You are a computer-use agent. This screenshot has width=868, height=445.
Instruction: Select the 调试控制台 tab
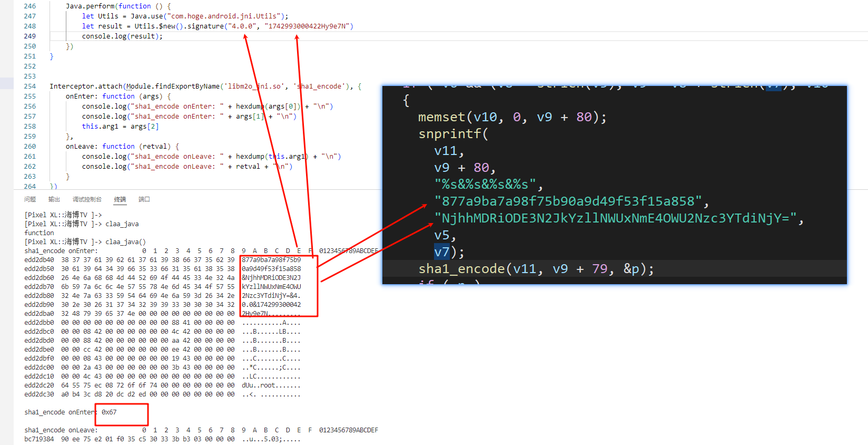pos(87,199)
